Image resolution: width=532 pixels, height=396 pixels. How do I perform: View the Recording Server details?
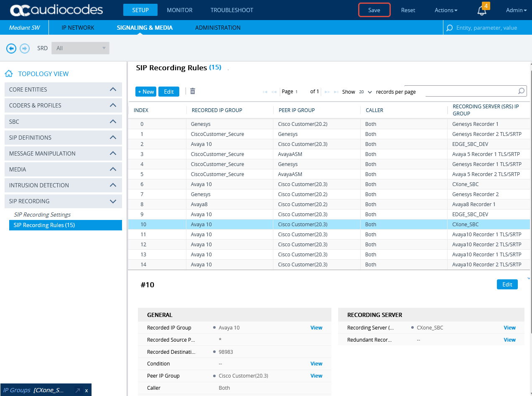click(510, 328)
